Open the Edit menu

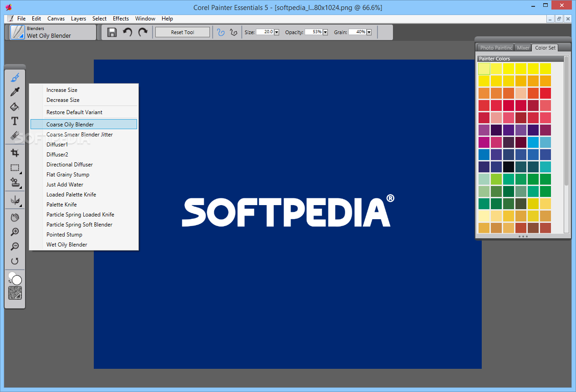(x=36, y=19)
